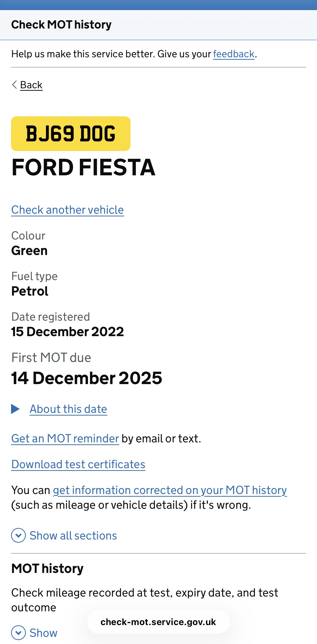Open the Download test certificates link

tap(78, 464)
